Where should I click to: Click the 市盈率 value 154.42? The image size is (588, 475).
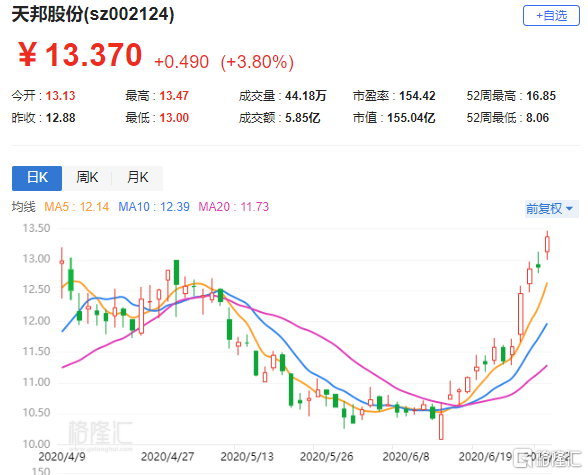click(x=417, y=96)
